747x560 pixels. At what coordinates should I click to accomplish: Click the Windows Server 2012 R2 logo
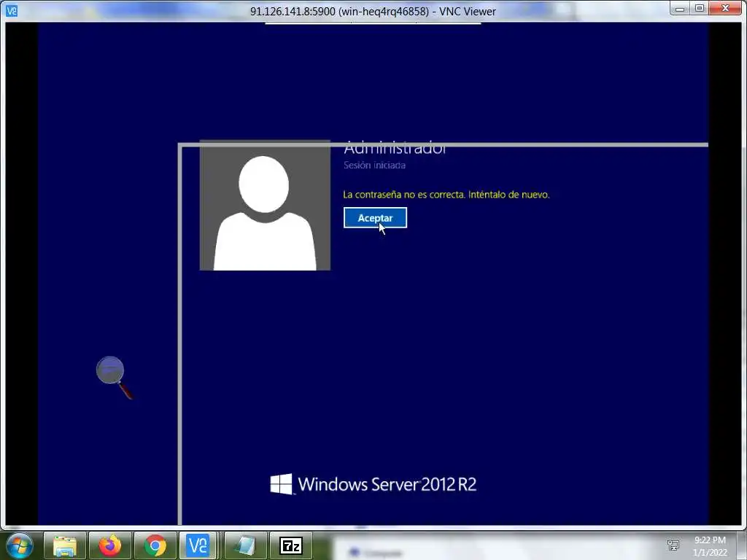pos(373,484)
